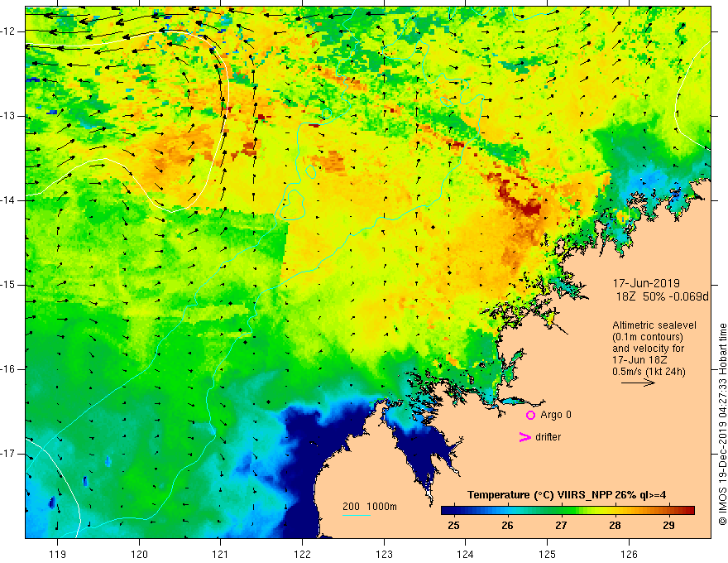The height and width of the screenshot is (563, 728).
Task: Click the '124' longitude axis label
Action: point(466,554)
